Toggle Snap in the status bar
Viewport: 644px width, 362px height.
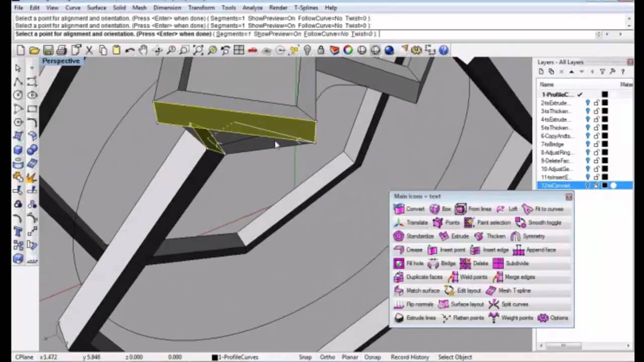[x=305, y=357]
